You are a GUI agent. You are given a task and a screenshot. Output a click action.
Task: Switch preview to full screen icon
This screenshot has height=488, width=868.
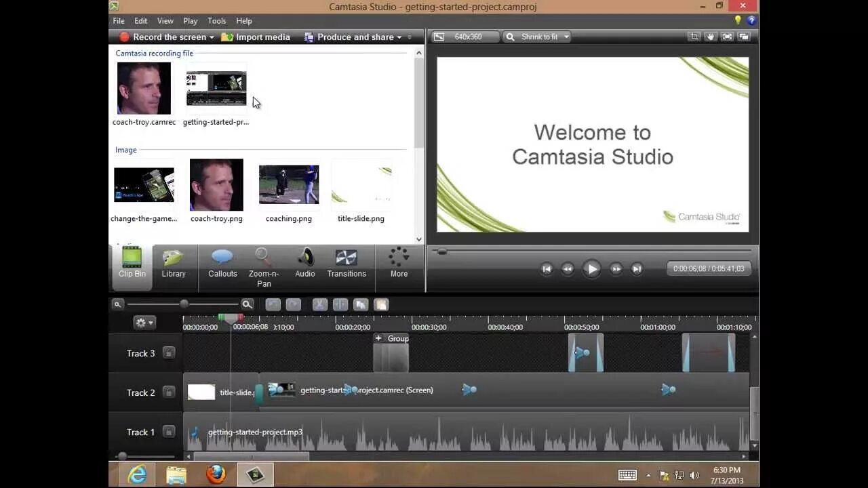(728, 37)
